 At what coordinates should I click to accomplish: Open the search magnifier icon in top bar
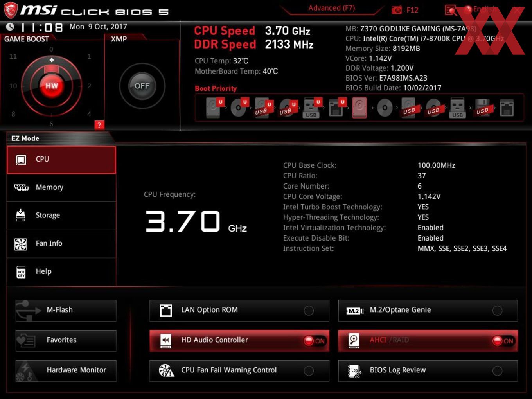click(451, 10)
